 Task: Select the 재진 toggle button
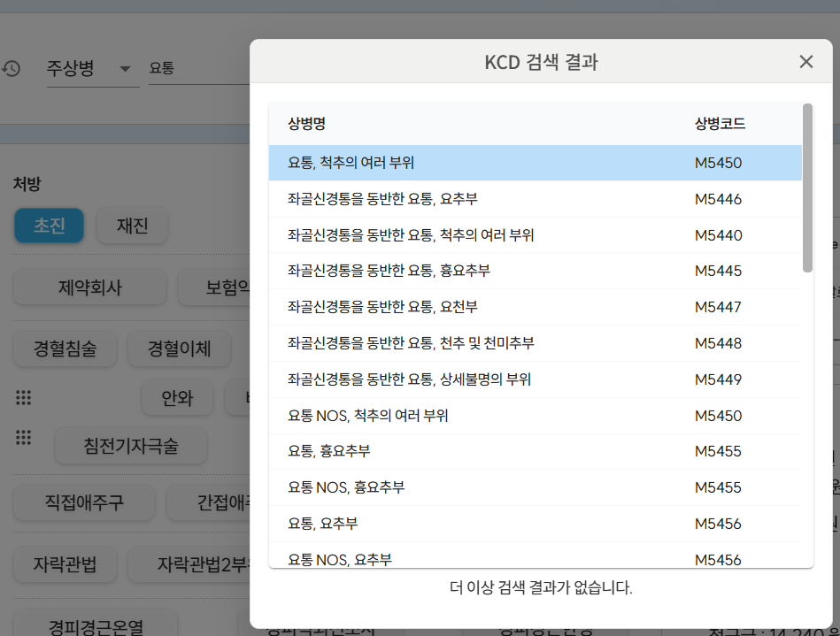pos(132,226)
